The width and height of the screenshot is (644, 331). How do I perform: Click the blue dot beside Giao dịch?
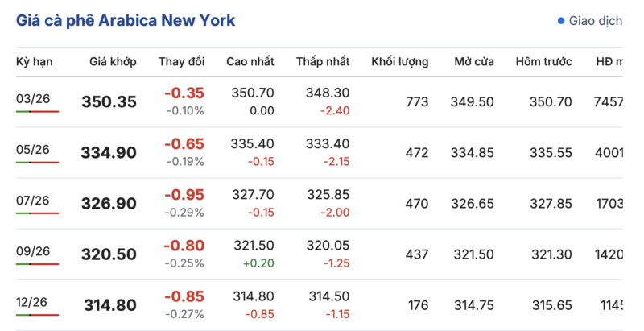point(561,21)
